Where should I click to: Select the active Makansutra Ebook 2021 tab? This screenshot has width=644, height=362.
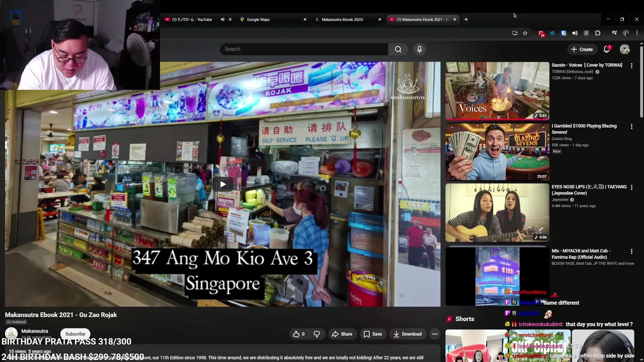[x=423, y=20]
